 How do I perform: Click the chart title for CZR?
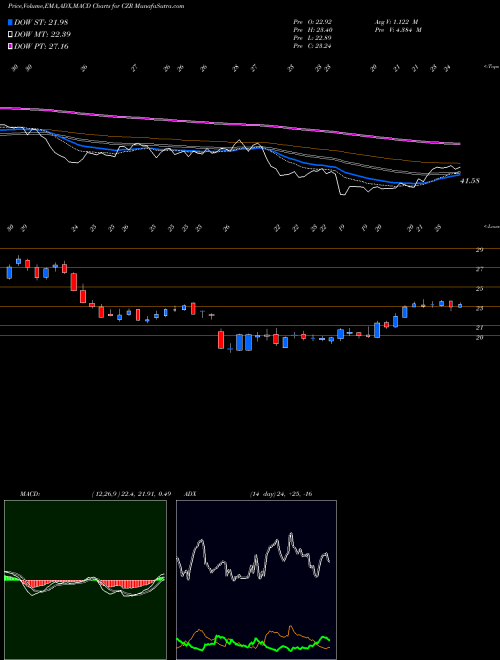point(96,6)
